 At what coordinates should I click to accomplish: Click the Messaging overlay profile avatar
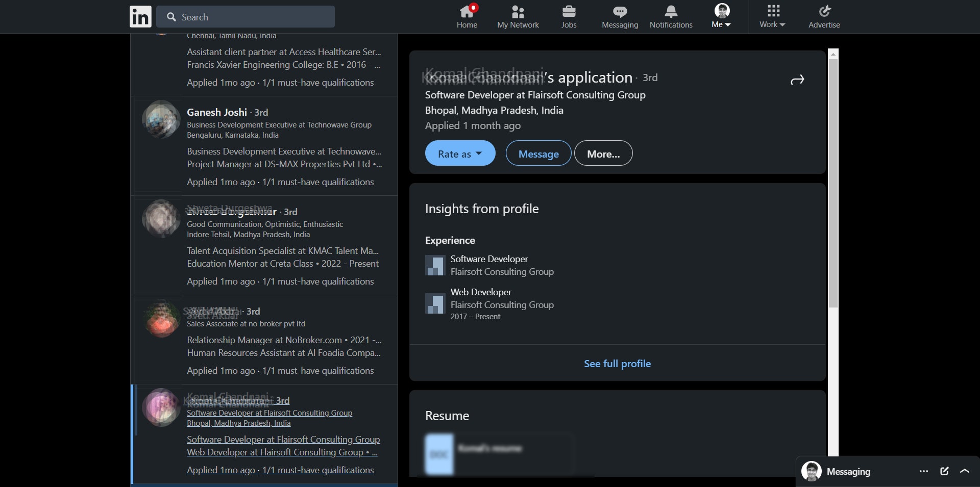coord(811,471)
